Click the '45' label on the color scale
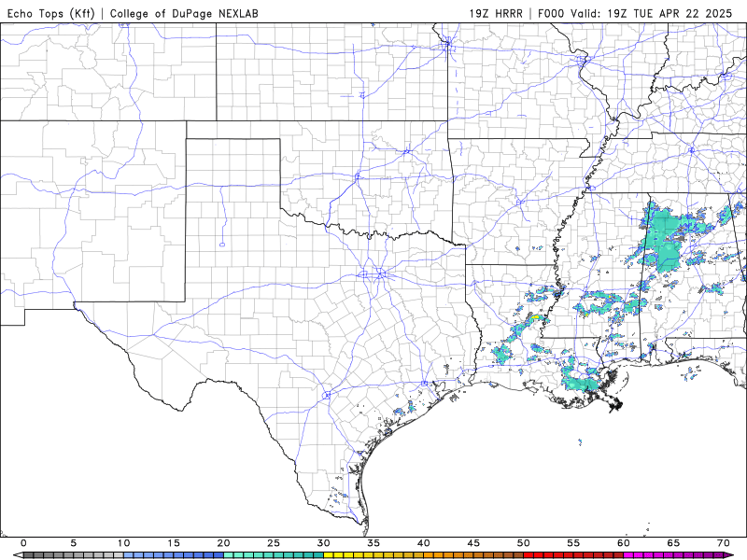Image resolution: width=747 pixels, height=560 pixels. (473, 543)
